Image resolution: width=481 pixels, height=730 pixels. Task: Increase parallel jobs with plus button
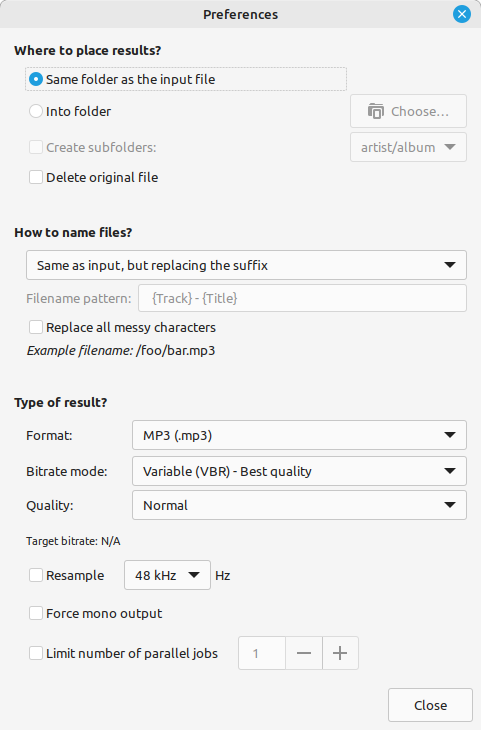coord(340,653)
